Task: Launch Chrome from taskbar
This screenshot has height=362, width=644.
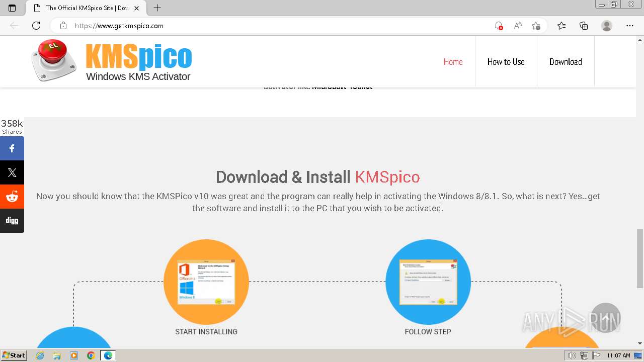Action: coord(91,355)
